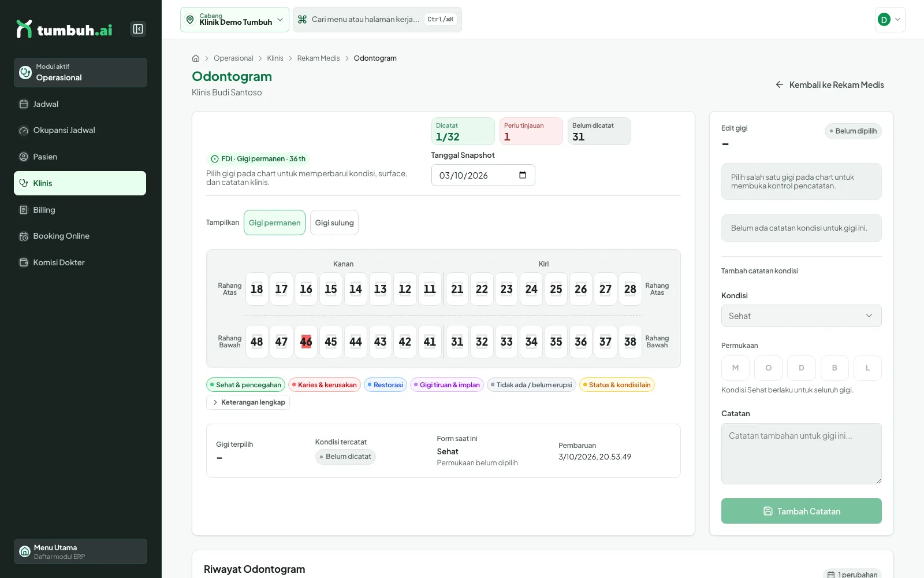Toggle surface O button
Viewport: 924px width, 578px height.
click(x=768, y=368)
